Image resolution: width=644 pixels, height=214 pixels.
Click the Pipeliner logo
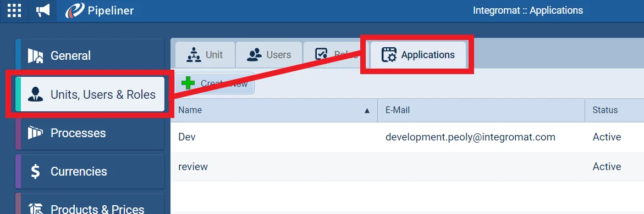pos(100,10)
